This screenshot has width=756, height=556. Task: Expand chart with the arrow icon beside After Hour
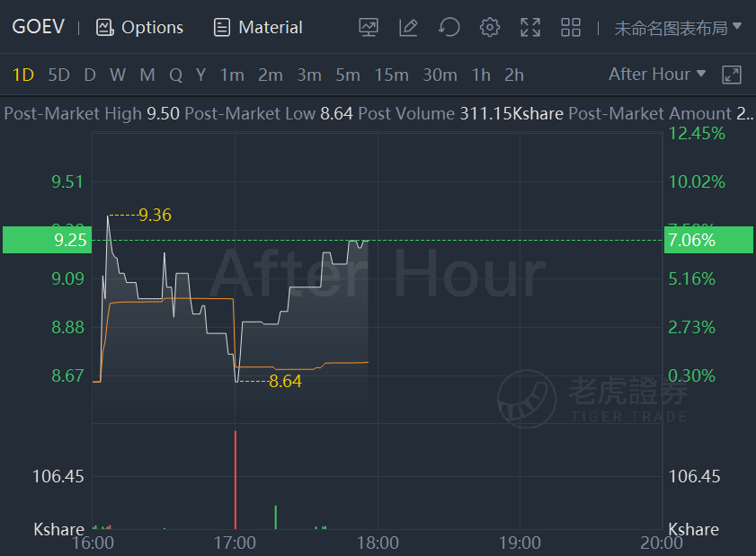click(732, 75)
